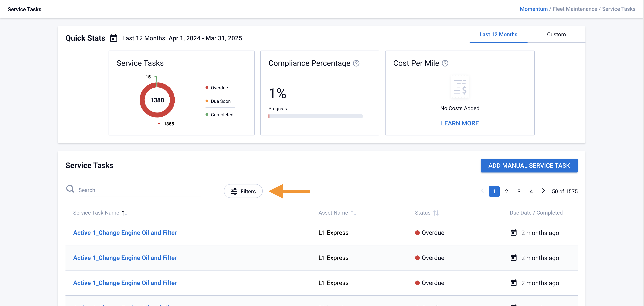
Task: Click the Learn More link
Action: point(460,123)
